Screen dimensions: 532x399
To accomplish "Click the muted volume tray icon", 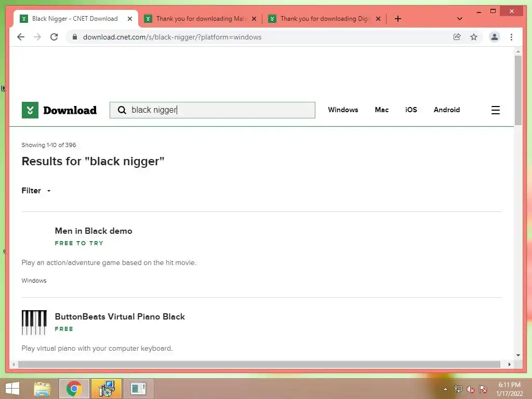I will click(x=471, y=389).
